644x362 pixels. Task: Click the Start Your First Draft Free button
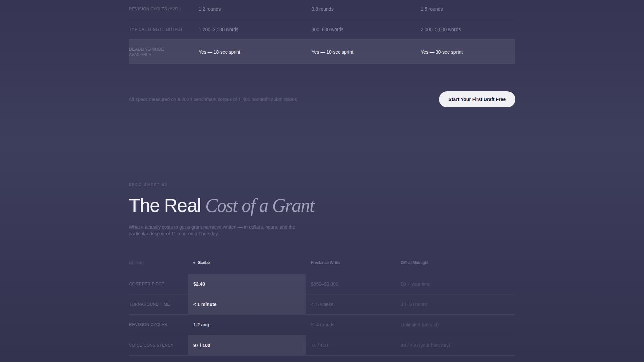tap(477, 99)
